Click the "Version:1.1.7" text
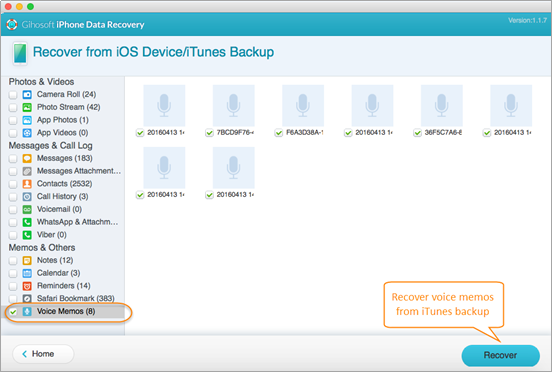 (x=527, y=20)
